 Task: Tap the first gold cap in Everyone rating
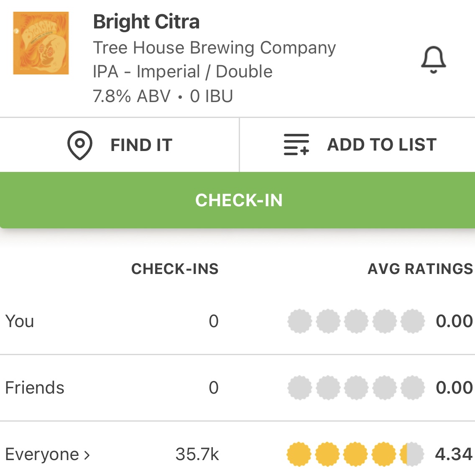[x=299, y=454]
